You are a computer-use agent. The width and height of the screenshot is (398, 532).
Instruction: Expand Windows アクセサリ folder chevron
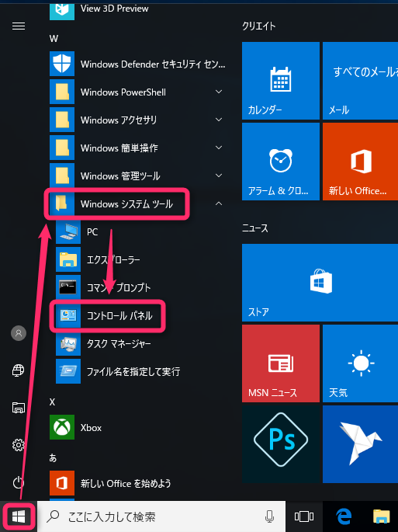click(x=219, y=120)
